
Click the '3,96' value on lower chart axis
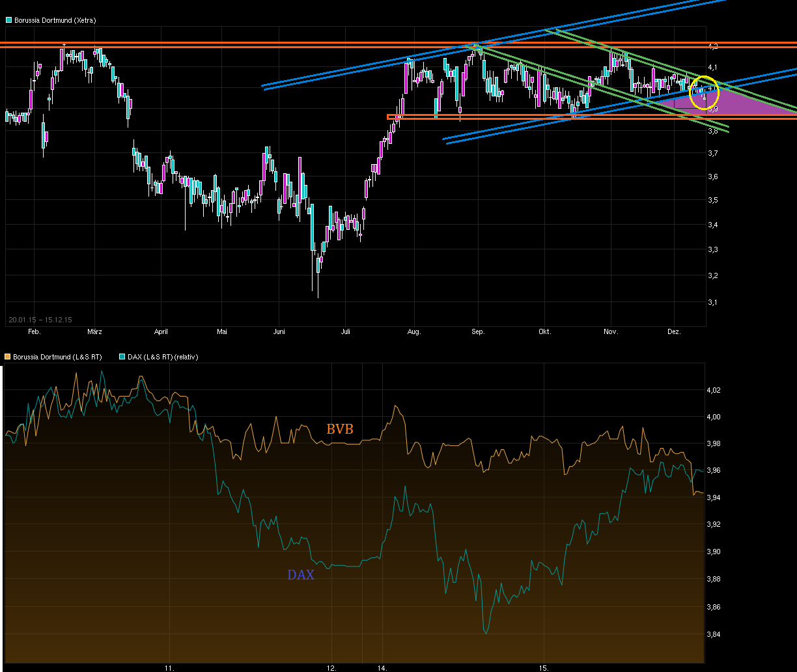click(x=715, y=470)
